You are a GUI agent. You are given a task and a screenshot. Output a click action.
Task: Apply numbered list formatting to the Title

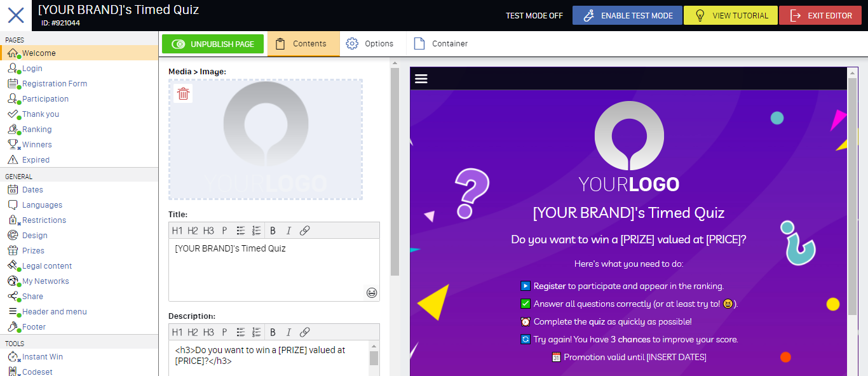256,231
